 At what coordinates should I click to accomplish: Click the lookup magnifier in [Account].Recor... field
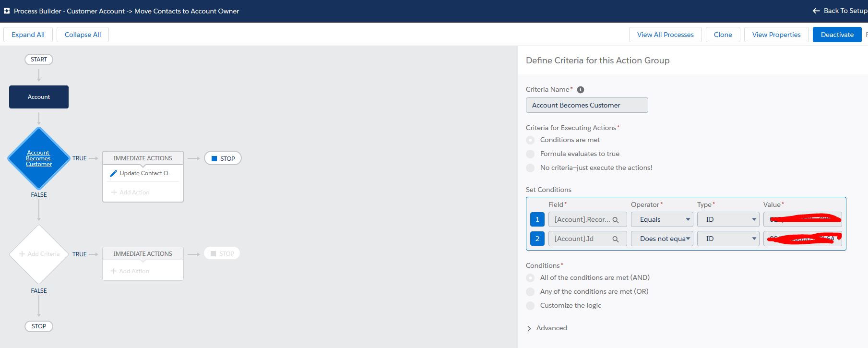616,220
